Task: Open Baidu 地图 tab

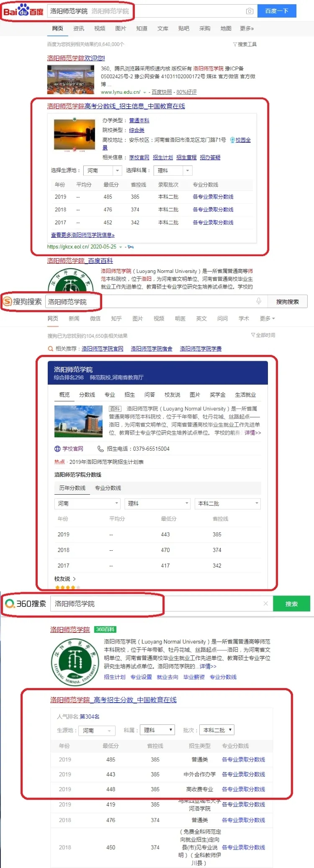Action: pyautogui.click(x=226, y=28)
